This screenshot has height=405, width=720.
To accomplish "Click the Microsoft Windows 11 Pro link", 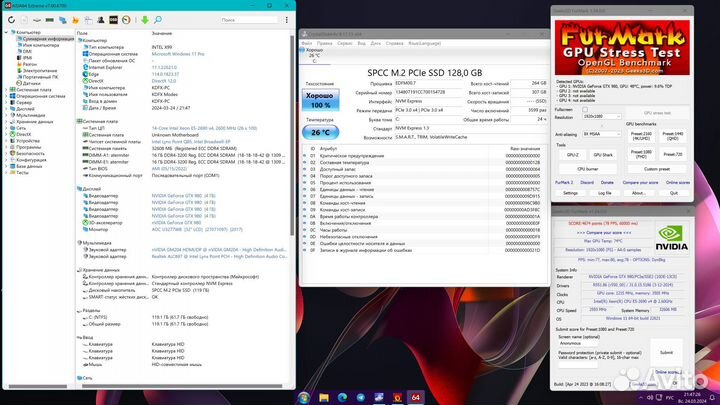I will click(x=178, y=54).
